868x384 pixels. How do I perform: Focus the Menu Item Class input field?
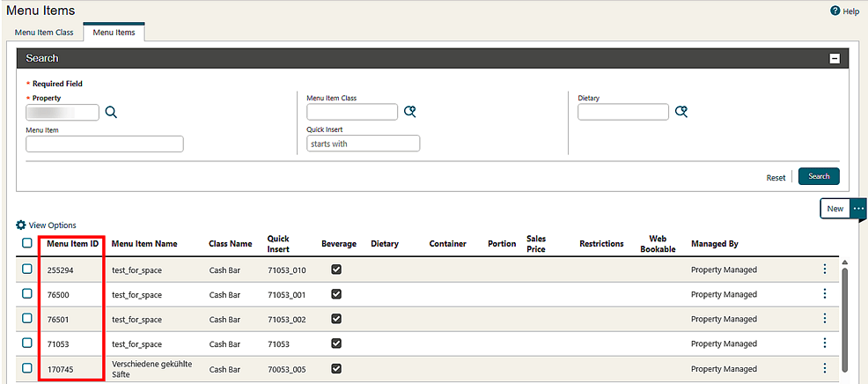point(352,112)
